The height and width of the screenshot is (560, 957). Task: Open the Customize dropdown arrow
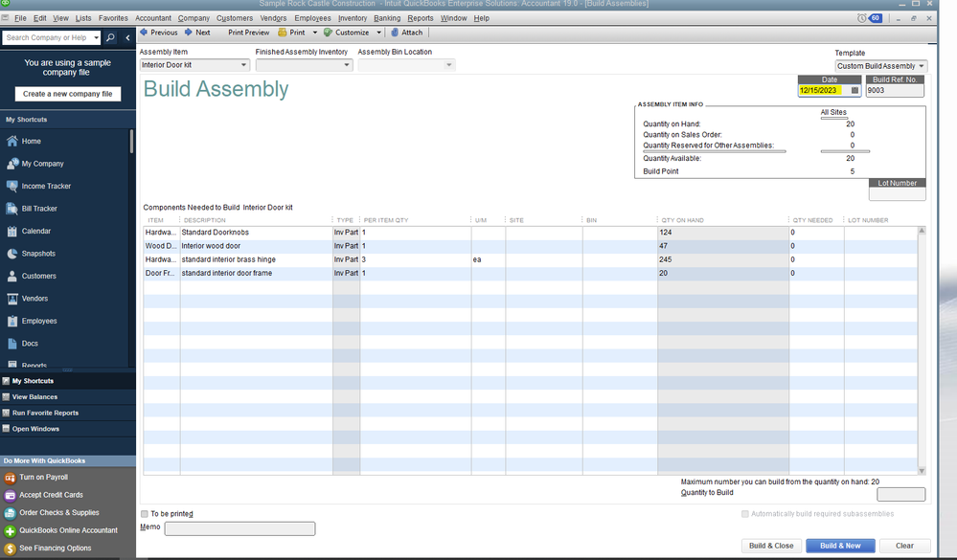coord(378,33)
